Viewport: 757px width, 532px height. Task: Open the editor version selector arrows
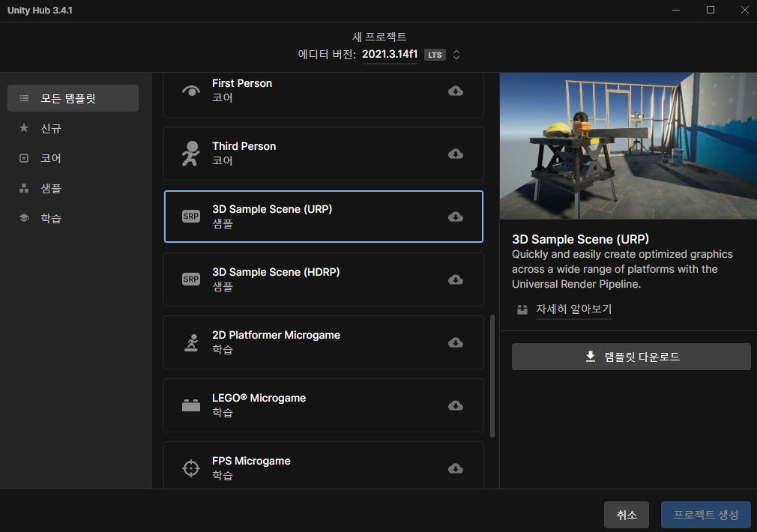tap(456, 55)
